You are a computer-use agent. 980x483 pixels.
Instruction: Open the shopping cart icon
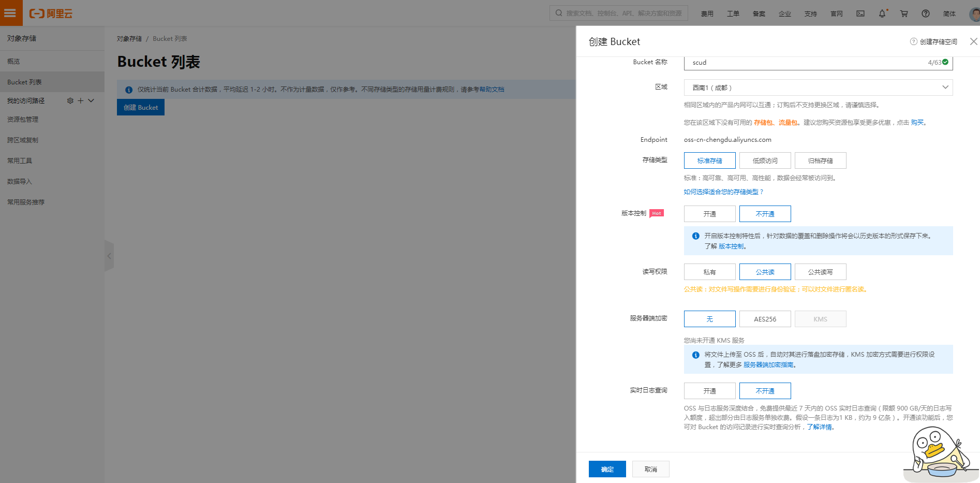click(x=903, y=13)
